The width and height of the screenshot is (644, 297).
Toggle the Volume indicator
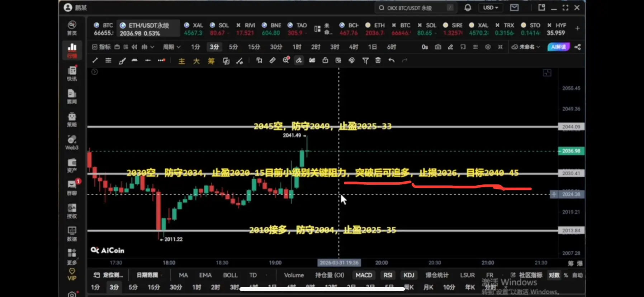(x=294, y=275)
